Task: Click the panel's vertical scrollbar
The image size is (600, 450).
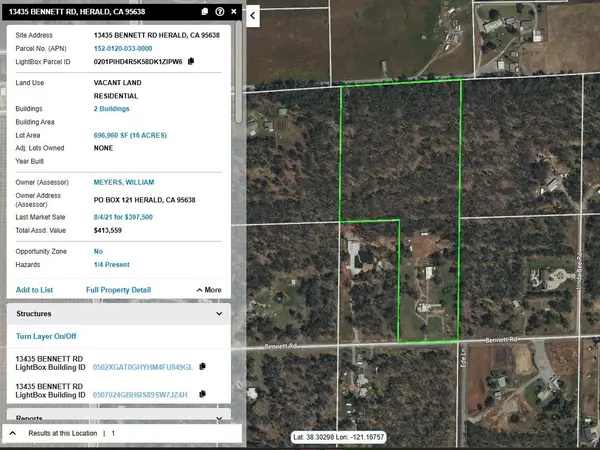Action: coord(239,72)
